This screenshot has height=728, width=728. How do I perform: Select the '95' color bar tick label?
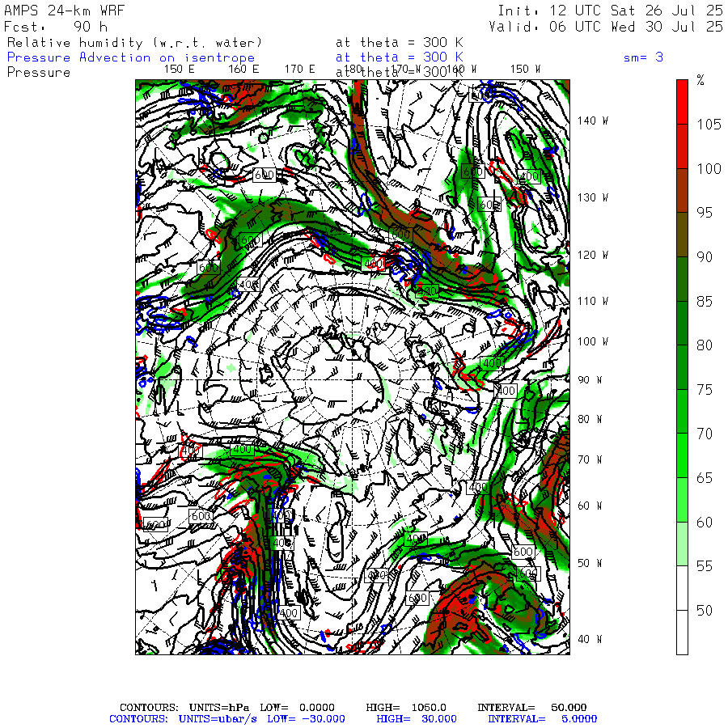(705, 213)
